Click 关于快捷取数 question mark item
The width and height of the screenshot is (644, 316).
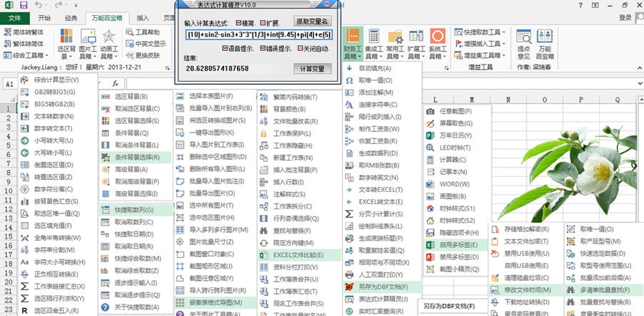(x=130, y=307)
